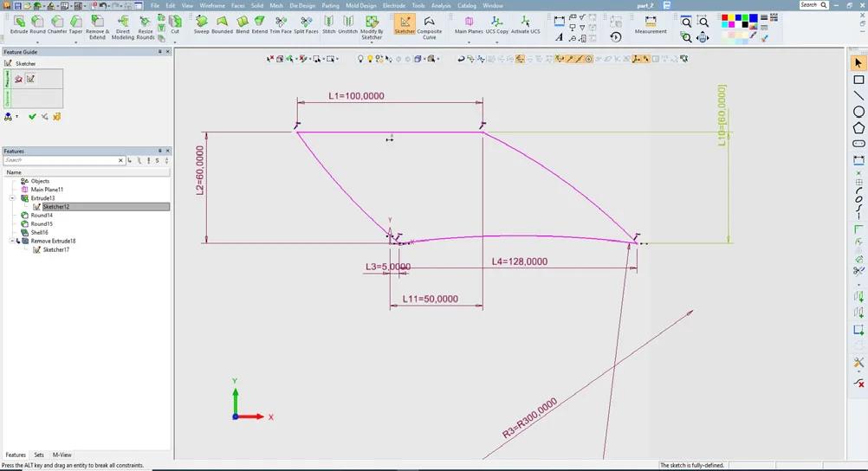Toggle the light bulb hide icon
This screenshot has height=471, width=868.
click(x=360, y=59)
